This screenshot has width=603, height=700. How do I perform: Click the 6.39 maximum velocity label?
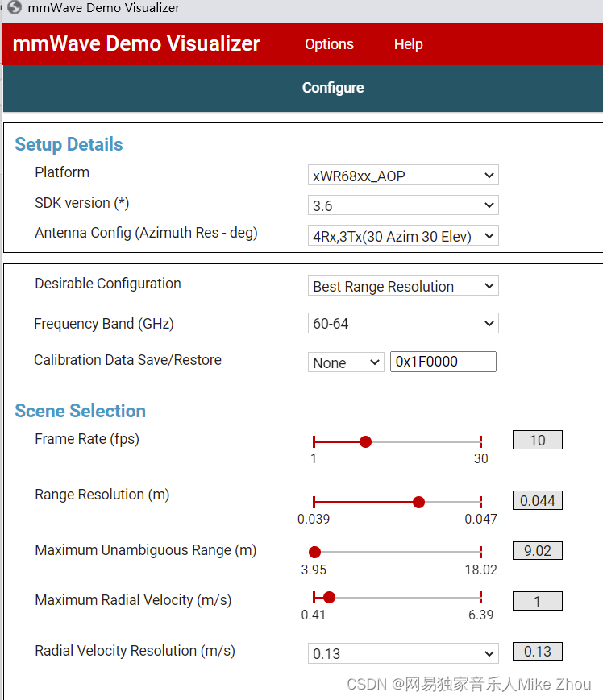click(481, 615)
